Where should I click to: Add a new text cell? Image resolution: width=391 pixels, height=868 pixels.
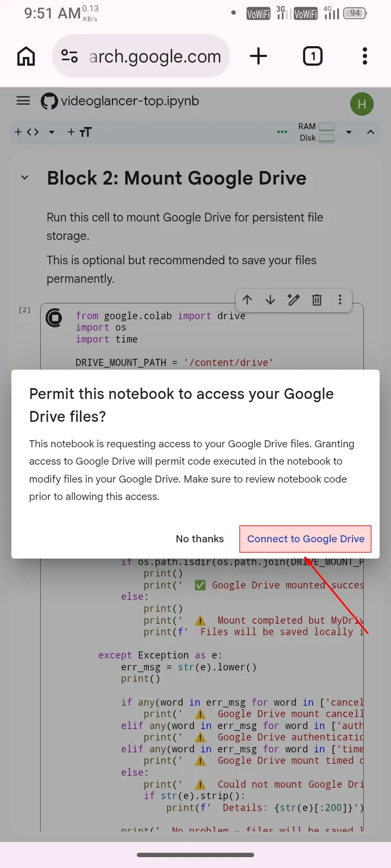coord(79,132)
